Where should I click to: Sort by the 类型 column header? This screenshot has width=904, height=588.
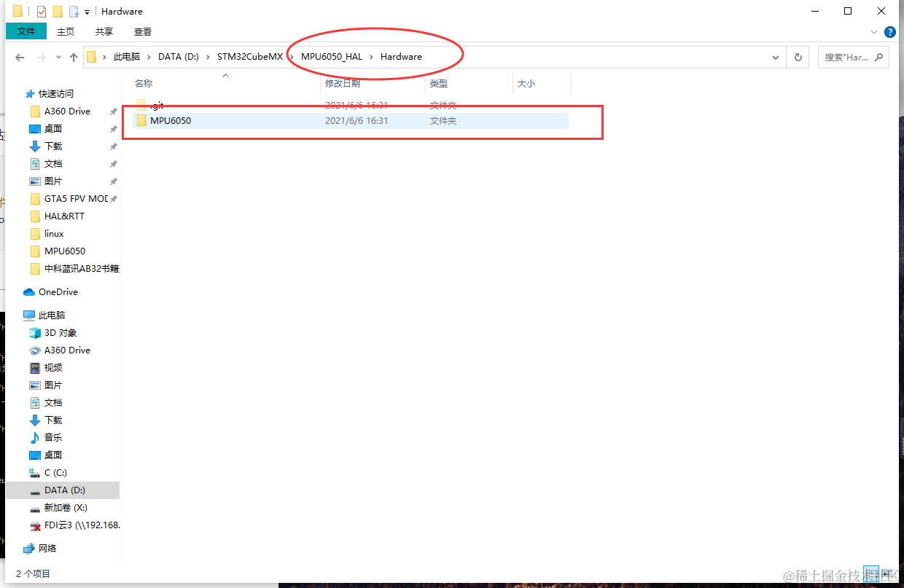coord(439,84)
